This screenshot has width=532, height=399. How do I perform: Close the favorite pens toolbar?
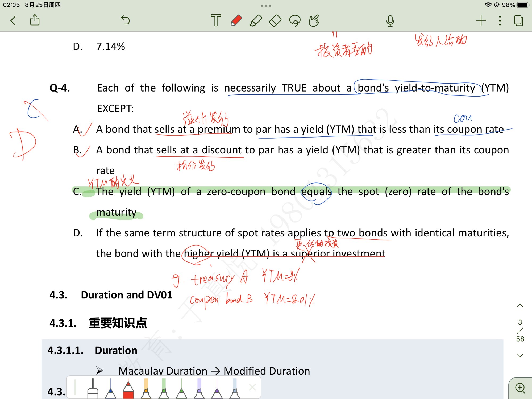pos(252,387)
